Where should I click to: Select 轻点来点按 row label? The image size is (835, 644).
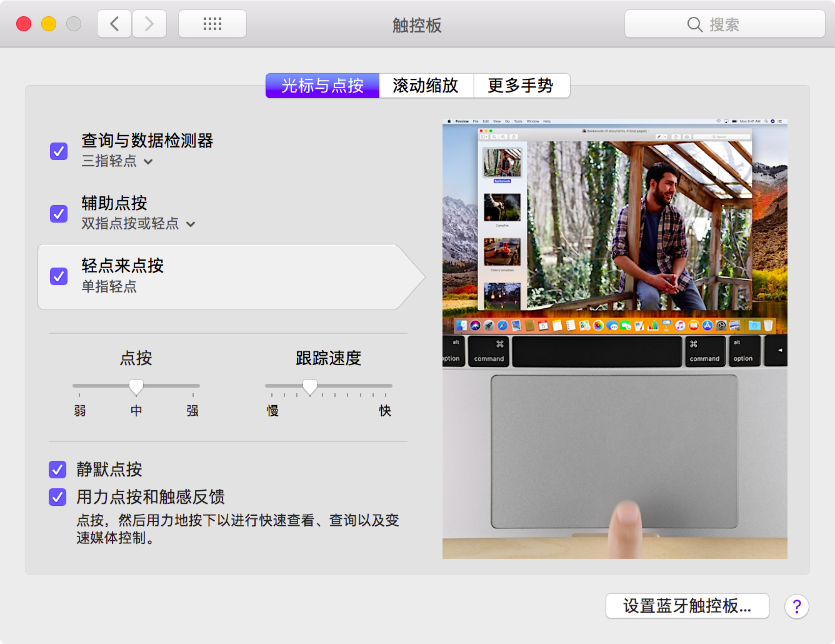coord(122,266)
